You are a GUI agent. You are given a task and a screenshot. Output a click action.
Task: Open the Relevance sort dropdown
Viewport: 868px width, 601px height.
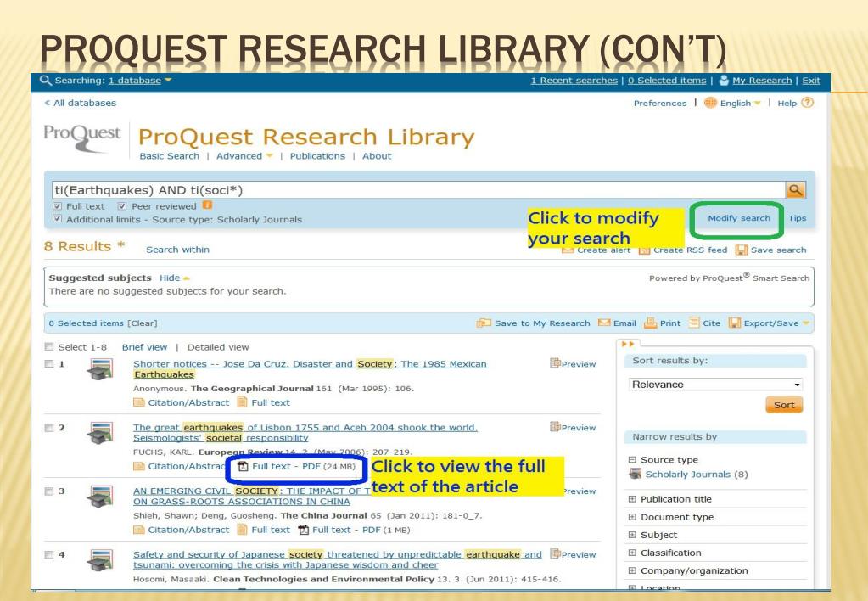click(x=715, y=385)
